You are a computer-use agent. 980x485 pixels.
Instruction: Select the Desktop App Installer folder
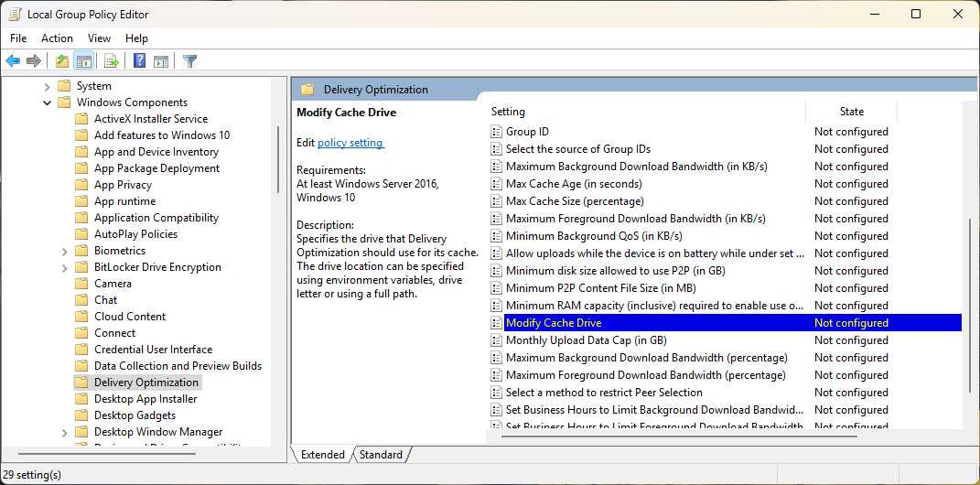tap(145, 399)
